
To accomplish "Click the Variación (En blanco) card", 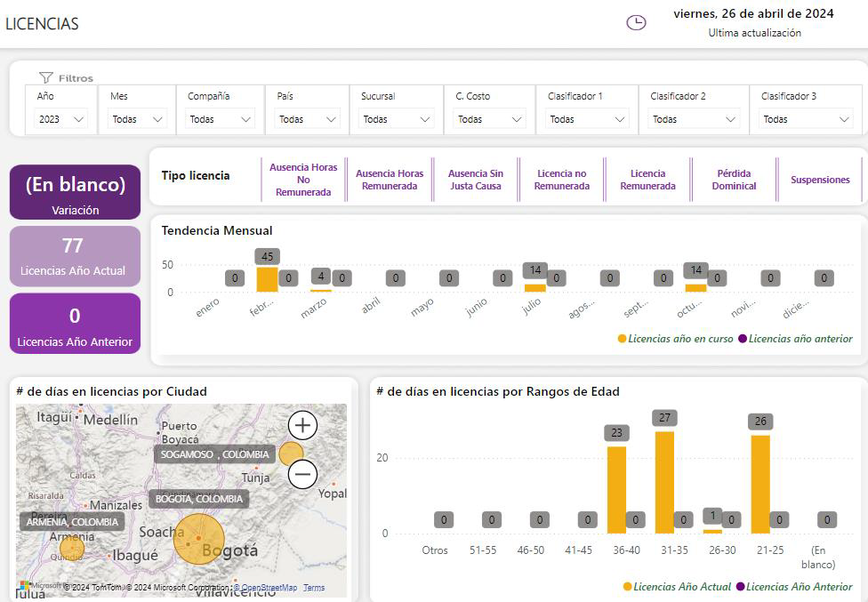I will click(76, 192).
